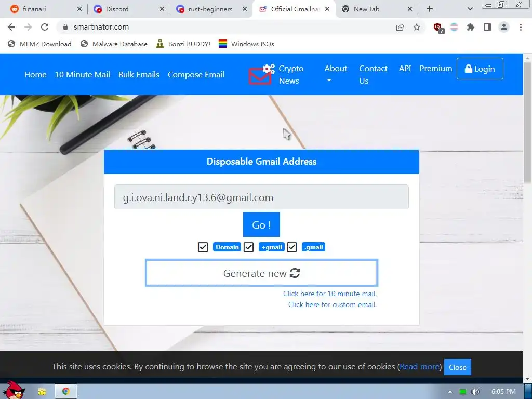Click the .gmail badge label
The image size is (532, 399).
point(313,247)
